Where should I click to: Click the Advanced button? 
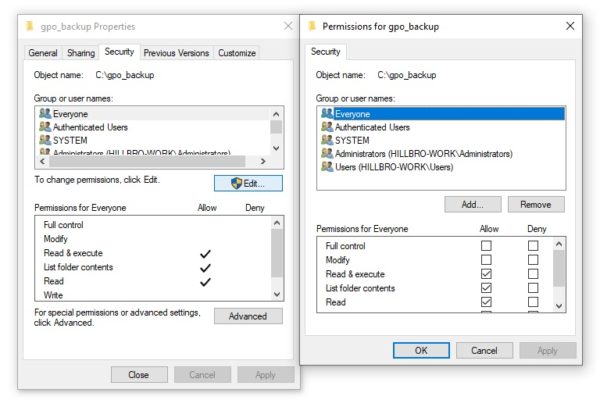pos(248,316)
